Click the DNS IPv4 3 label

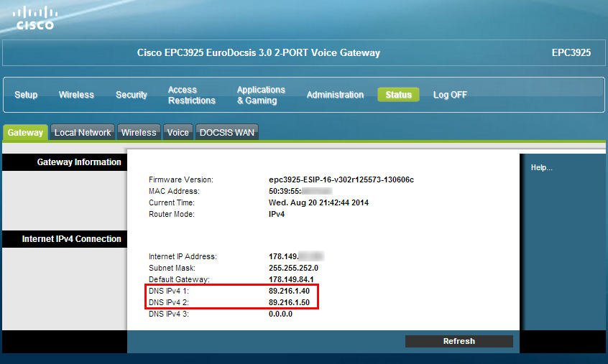[169, 314]
